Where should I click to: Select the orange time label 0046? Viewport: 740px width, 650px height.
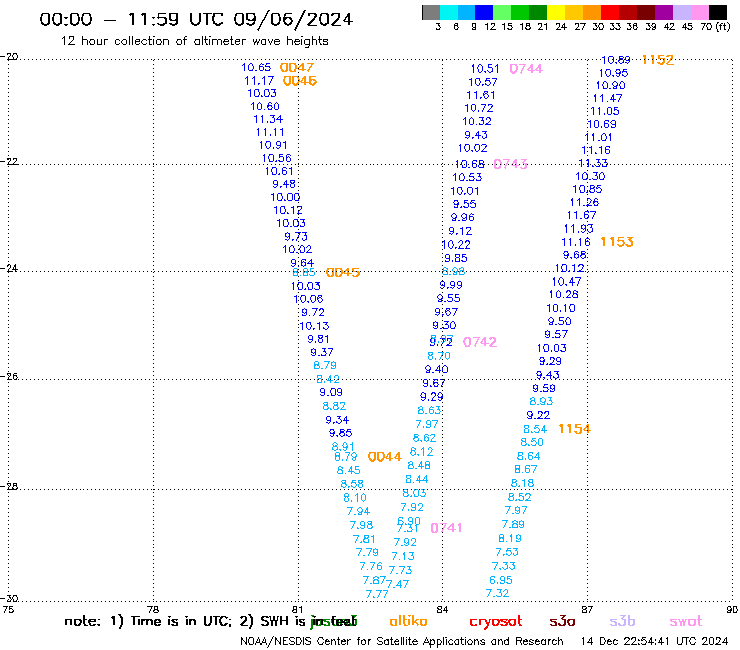tap(300, 81)
